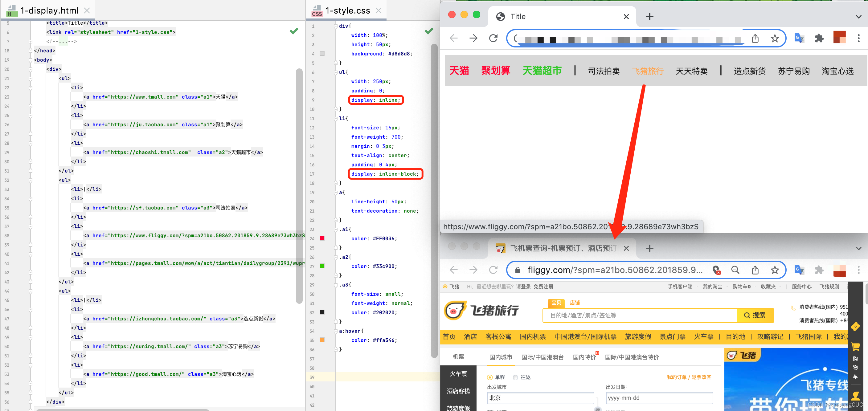Open the 我的订单 link
The image size is (868, 411).
pyautogui.click(x=677, y=377)
